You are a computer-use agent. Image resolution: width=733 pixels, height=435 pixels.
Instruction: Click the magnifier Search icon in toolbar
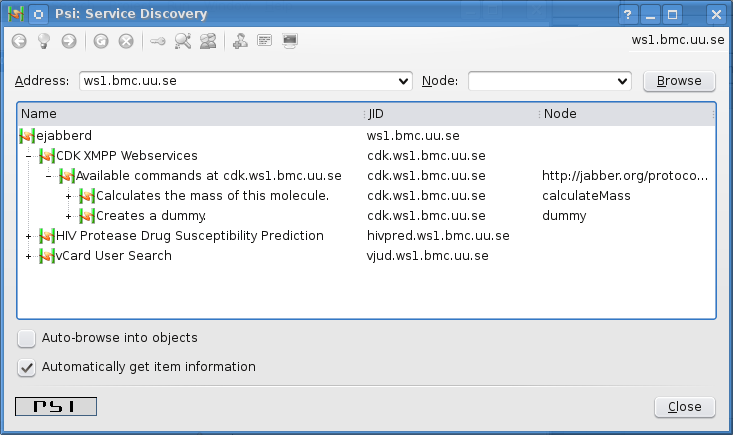pos(183,41)
